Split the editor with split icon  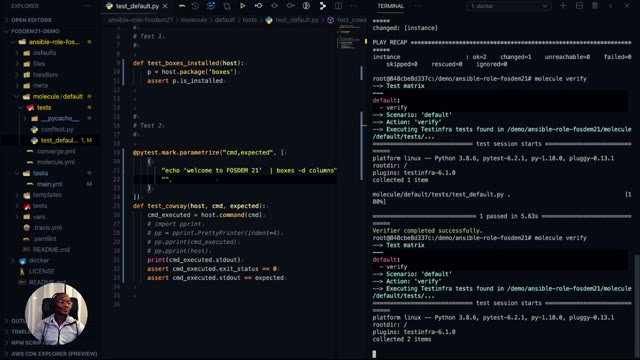tap(338, 6)
